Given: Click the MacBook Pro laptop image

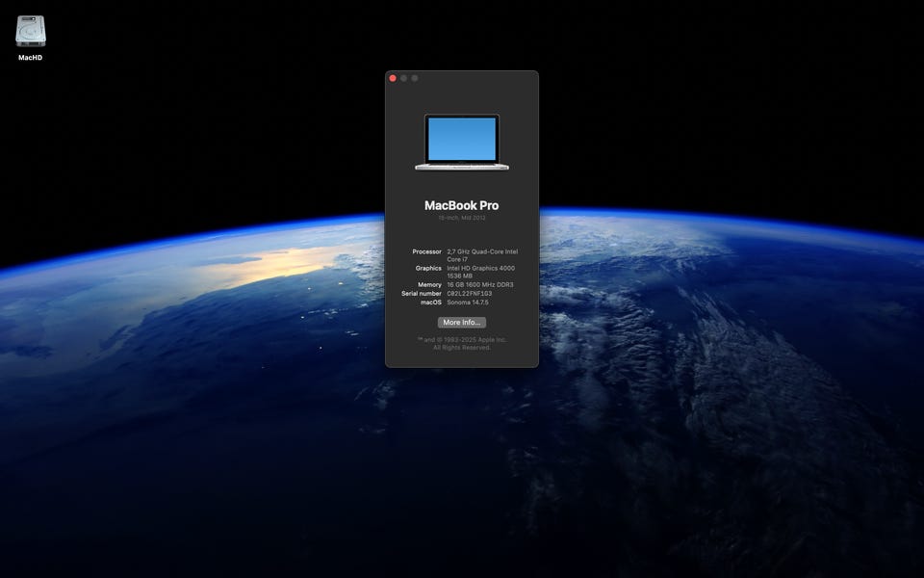Looking at the screenshot, I should tap(461, 143).
